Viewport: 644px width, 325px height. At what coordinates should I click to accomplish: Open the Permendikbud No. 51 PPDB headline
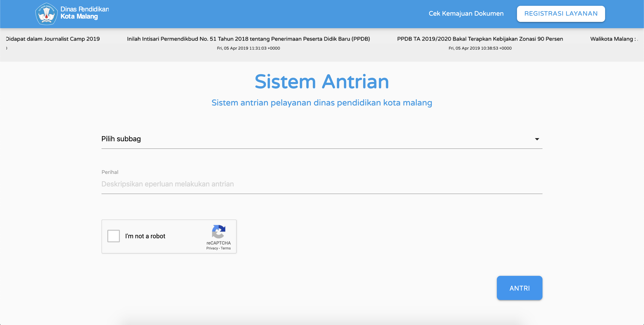pyautogui.click(x=248, y=39)
